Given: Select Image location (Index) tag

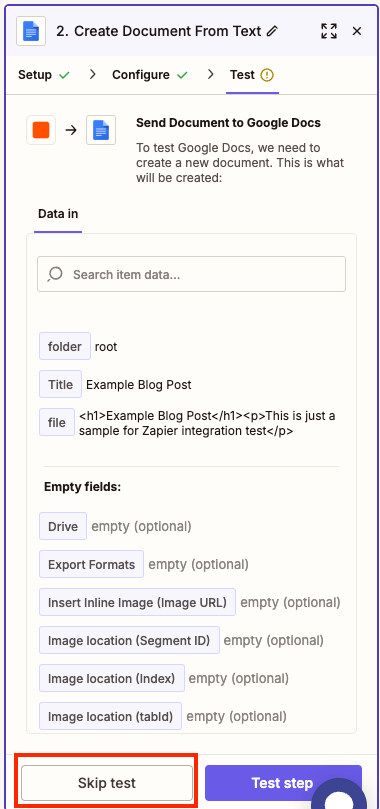Looking at the screenshot, I should 111,678.
